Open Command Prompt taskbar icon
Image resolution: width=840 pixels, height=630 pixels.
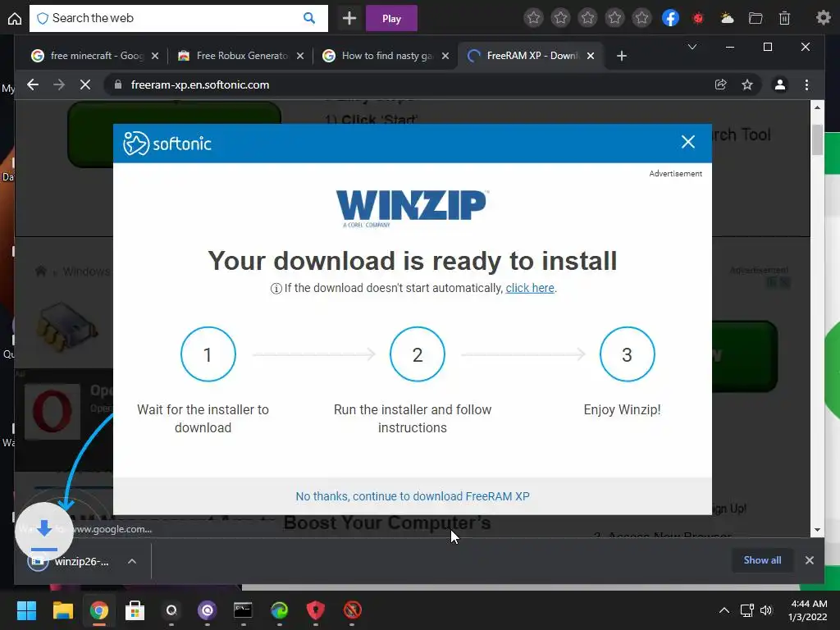pos(243,610)
